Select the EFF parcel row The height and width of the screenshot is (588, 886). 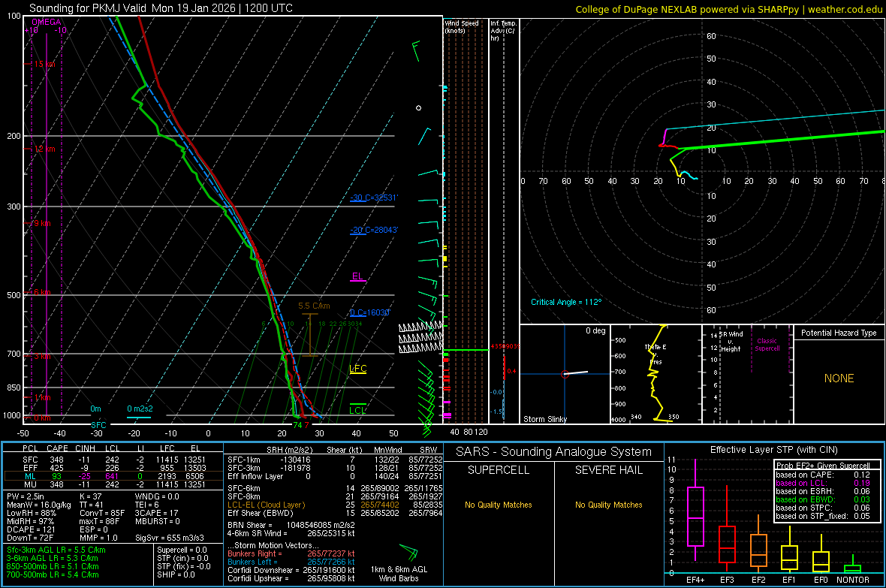(113, 468)
